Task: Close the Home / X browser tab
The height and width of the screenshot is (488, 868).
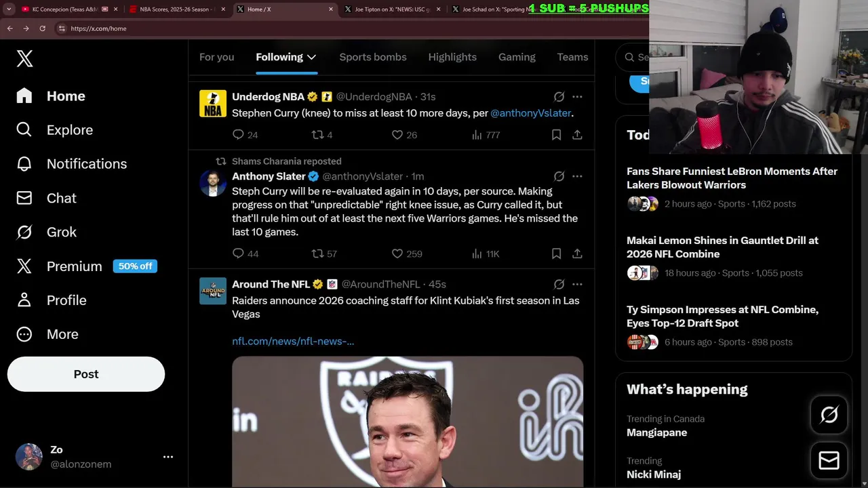Action: click(331, 9)
